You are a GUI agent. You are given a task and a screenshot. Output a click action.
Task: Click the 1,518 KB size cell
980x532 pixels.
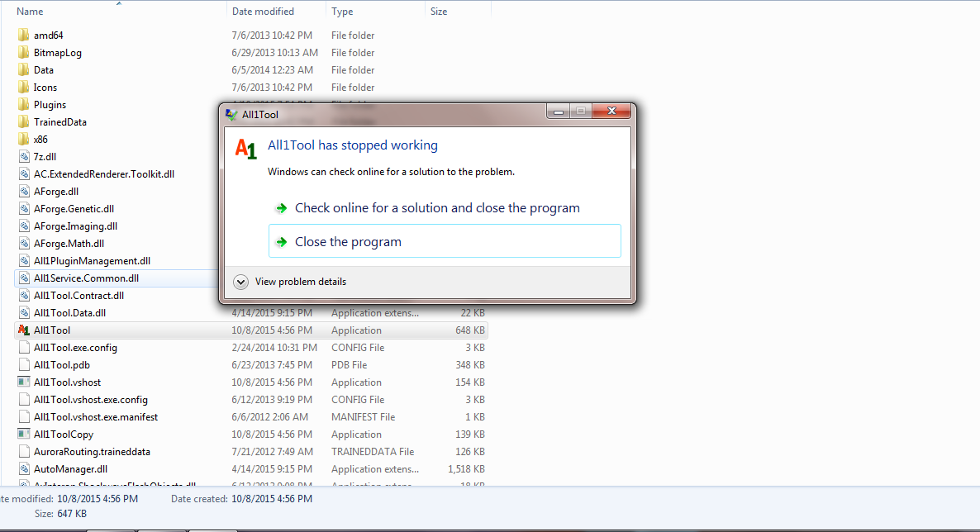tap(466, 469)
